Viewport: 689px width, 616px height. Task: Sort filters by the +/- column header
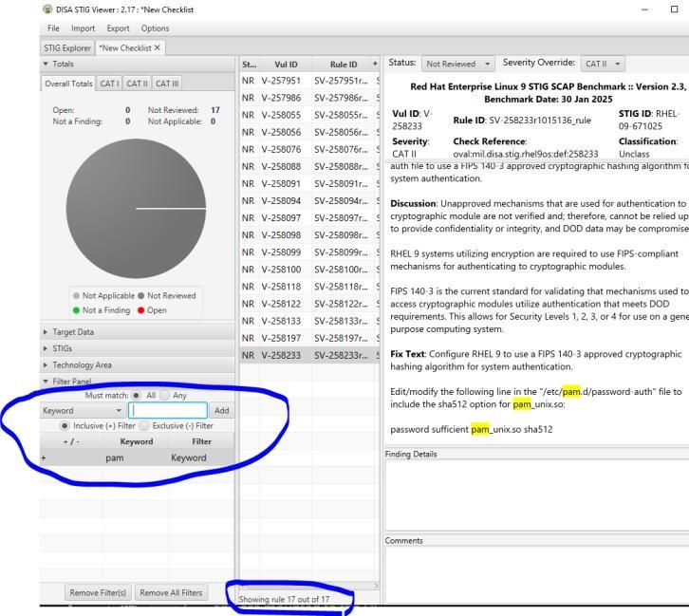coord(71,441)
